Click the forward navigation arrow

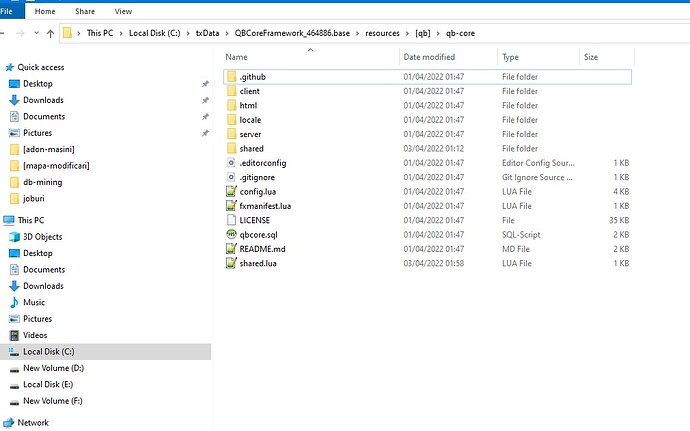pyautogui.click(x=20, y=33)
